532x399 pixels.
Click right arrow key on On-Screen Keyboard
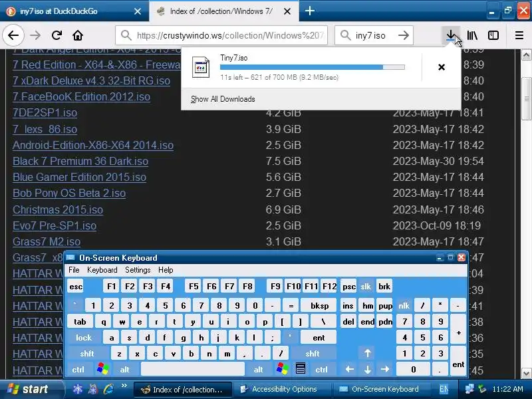tap(385, 369)
